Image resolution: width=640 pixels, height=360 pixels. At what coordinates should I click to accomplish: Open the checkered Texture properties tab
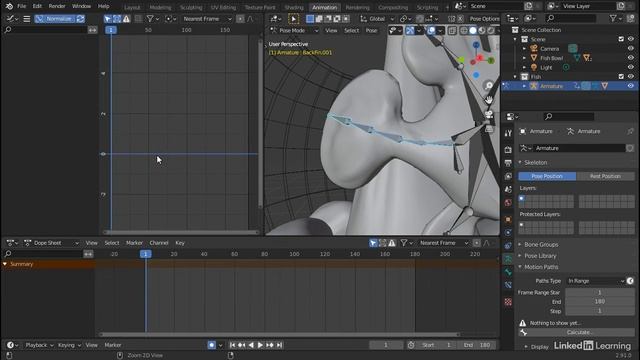tap(508, 302)
